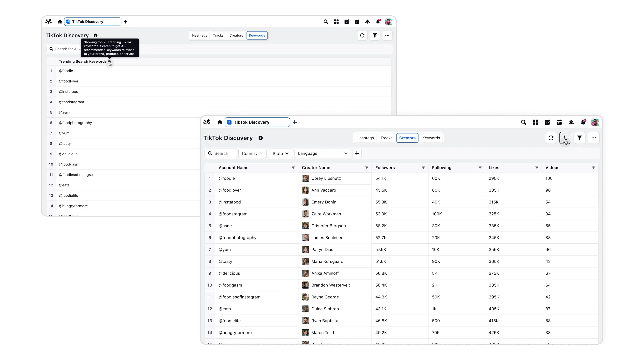Viewport: 644px width, 360px height.
Task: Add a filter with plus button after Language
Action: 357,153
